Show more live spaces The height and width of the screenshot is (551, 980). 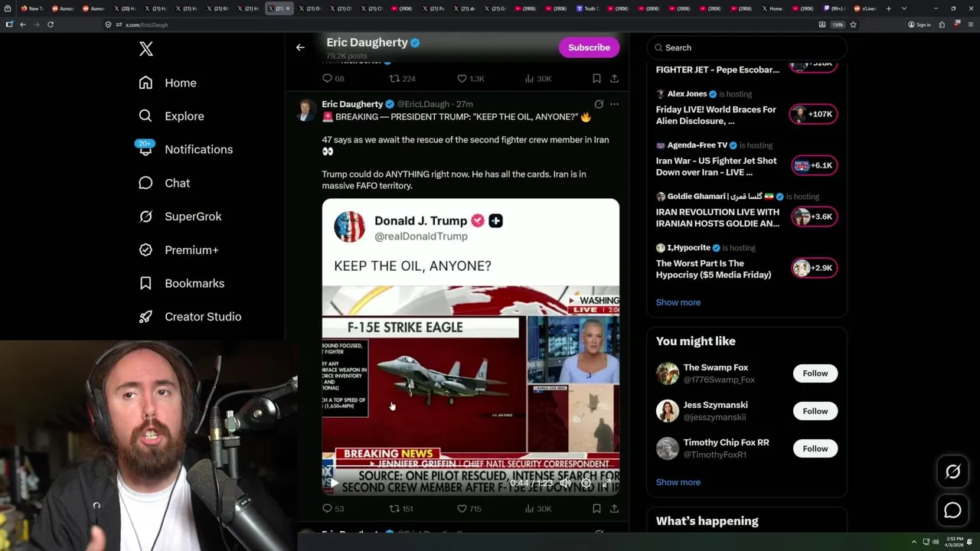678,302
